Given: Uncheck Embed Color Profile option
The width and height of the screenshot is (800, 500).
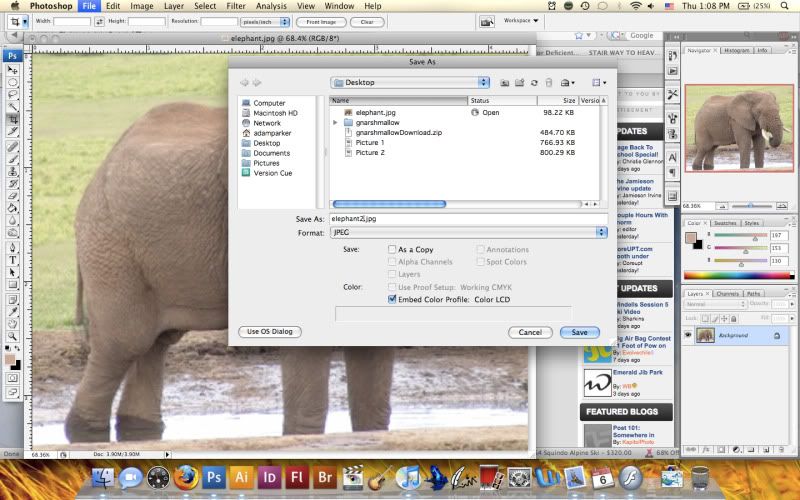Looking at the screenshot, I should tap(392, 298).
